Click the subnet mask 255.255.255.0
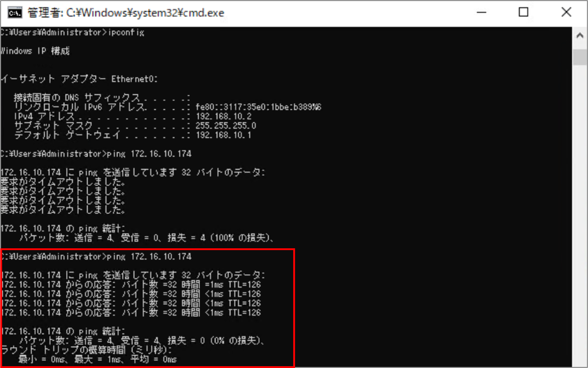The width and height of the screenshot is (588, 368). pos(226,126)
